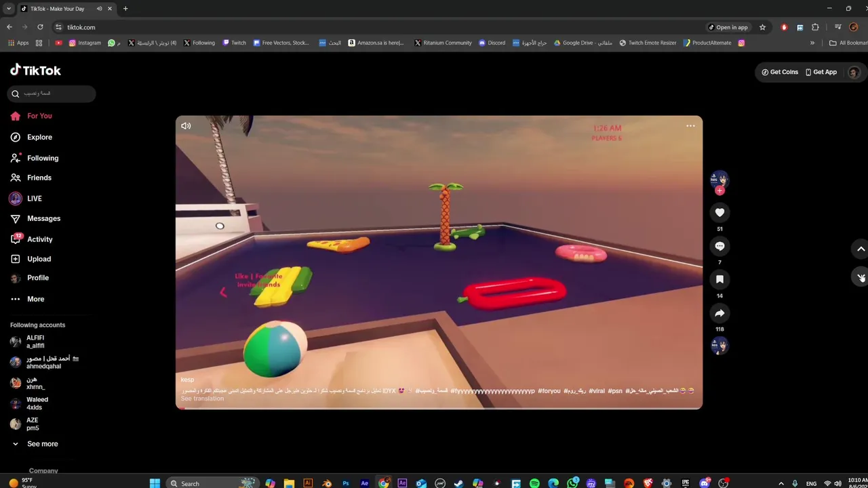This screenshot has height=488, width=868.
Task: Share the video using the arrow icon
Action: (719, 312)
